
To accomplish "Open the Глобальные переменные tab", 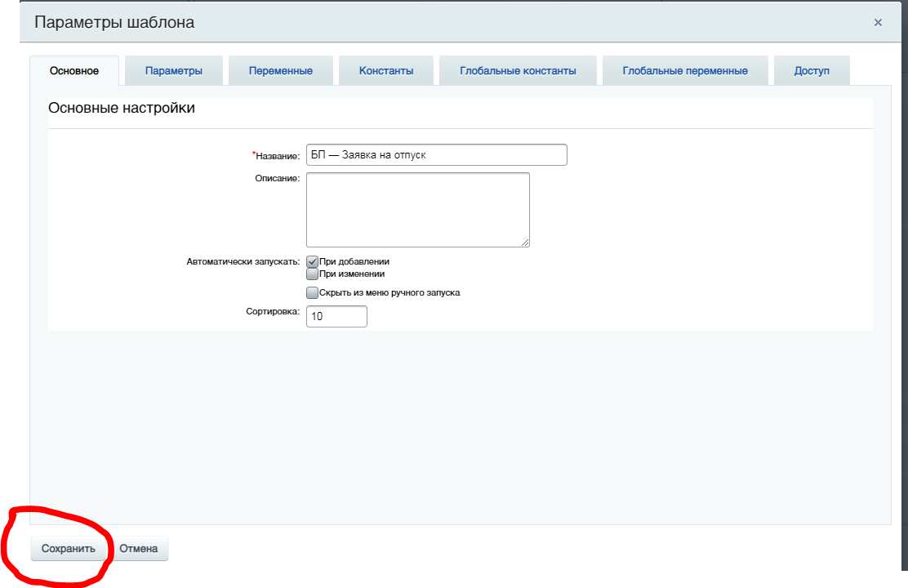I will 685,71.
